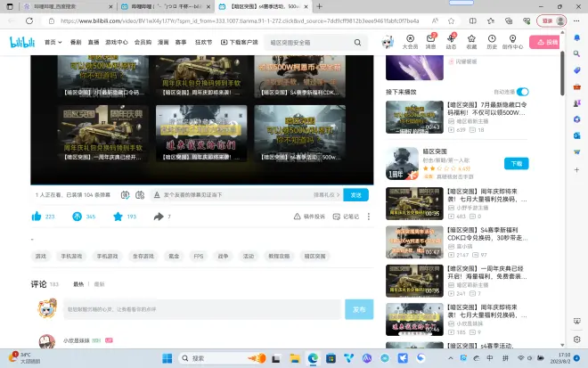Viewport: 588px width, 368px height.
Task: Click the address bar URL
Action: (240, 21)
